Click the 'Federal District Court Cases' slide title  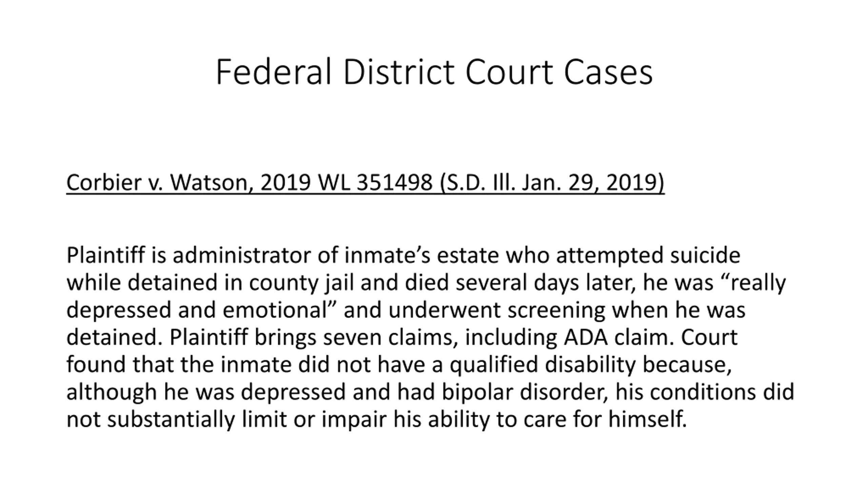coord(434,72)
